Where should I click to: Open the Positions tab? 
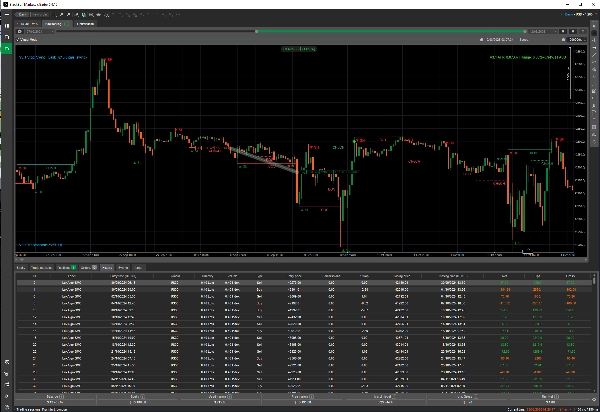point(66,267)
